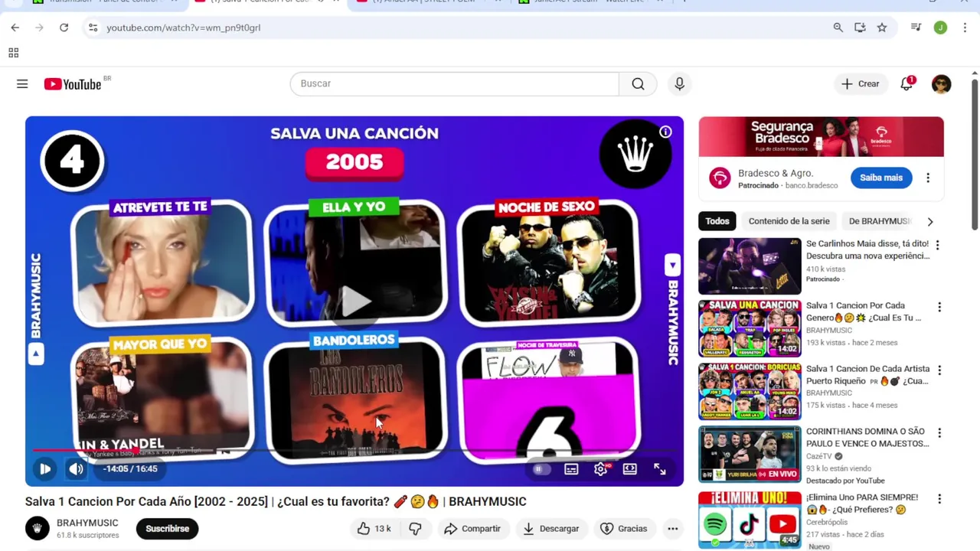Open Salva 1 Cancion Por Cada Genero thumbnail

[750, 328]
